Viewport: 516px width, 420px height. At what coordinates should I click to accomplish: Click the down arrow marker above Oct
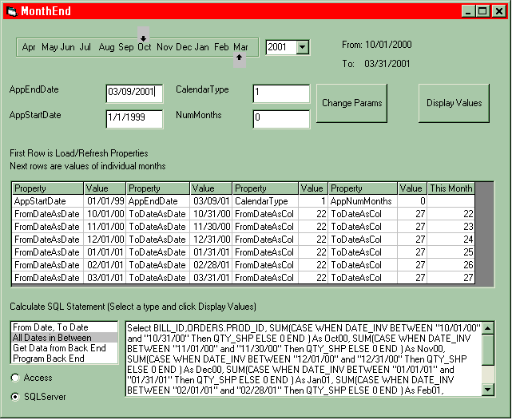[x=143, y=34]
